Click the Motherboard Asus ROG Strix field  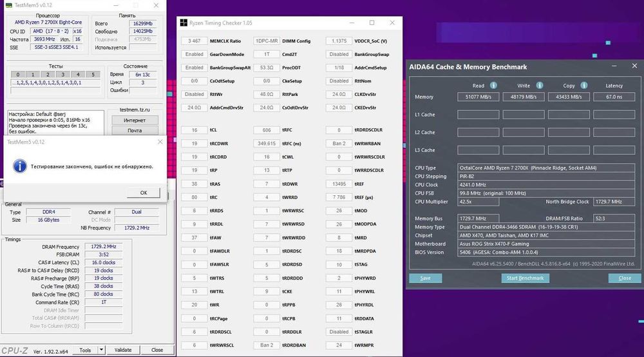(546, 244)
